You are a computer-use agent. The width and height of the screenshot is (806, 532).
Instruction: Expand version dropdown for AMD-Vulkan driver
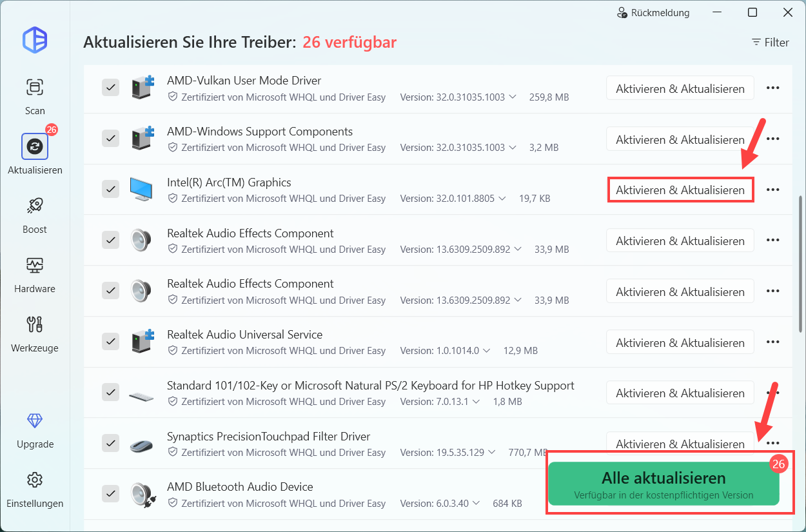(x=513, y=97)
